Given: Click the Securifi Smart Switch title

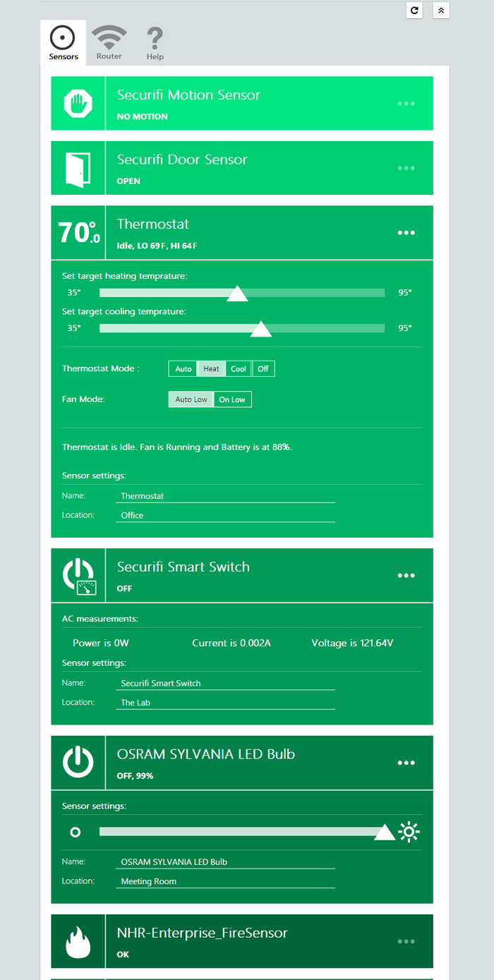Looking at the screenshot, I should 183,567.
